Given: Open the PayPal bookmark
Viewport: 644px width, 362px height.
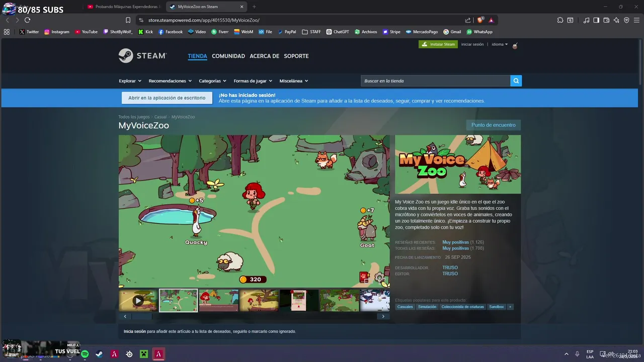Looking at the screenshot, I should pos(287,32).
